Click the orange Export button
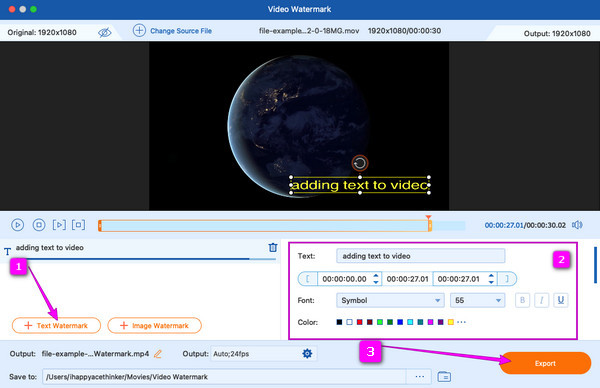 (545, 363)
